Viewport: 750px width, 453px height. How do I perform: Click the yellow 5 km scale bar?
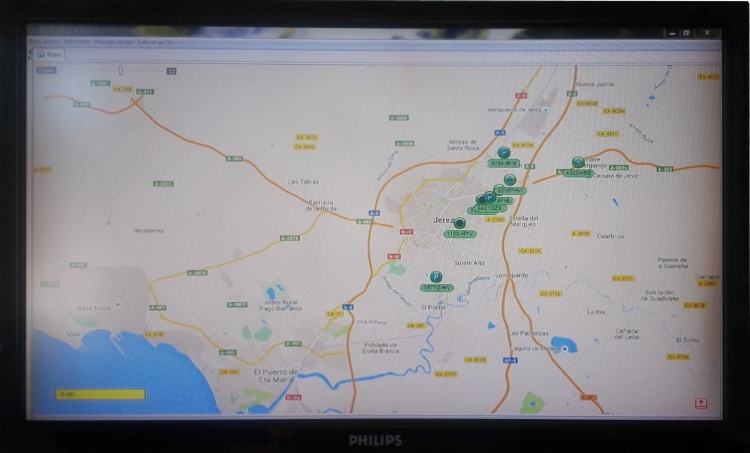click(x=100, y=394)
